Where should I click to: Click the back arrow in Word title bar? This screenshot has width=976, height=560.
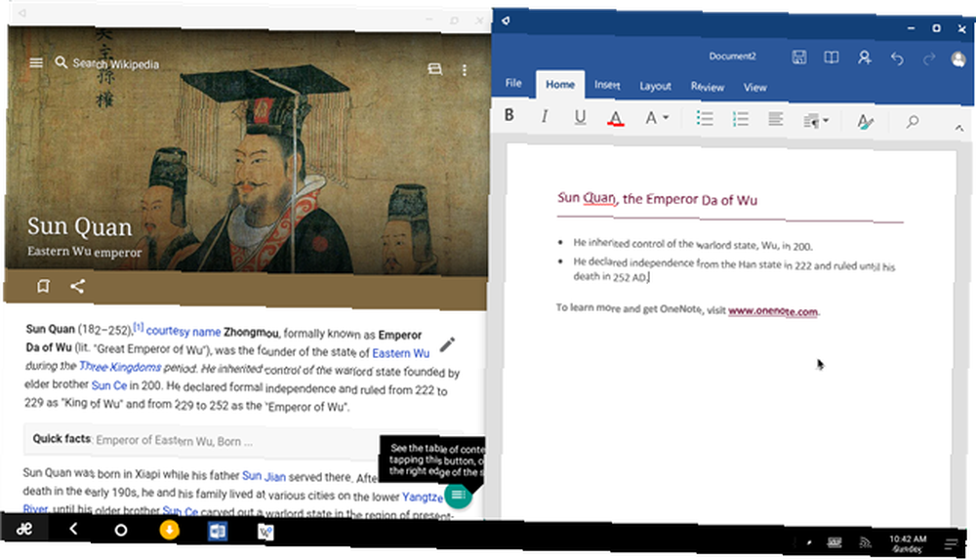506,20
